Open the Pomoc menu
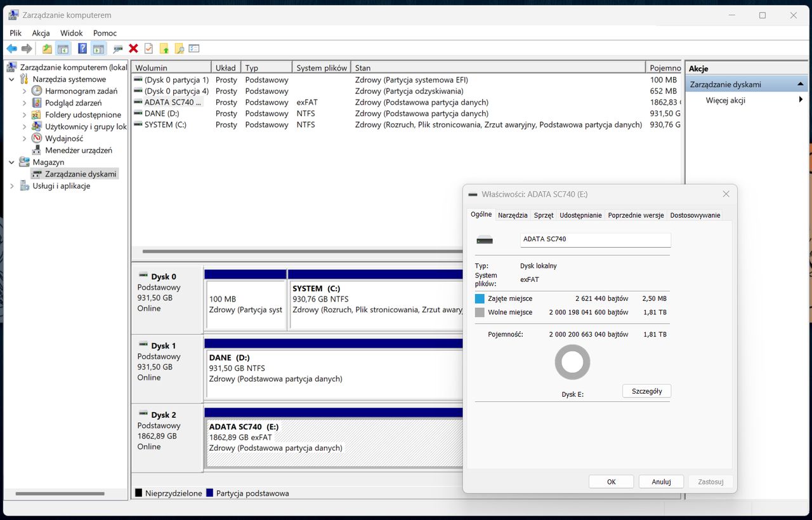Screen dimensions: 812x520 [105, 33]
